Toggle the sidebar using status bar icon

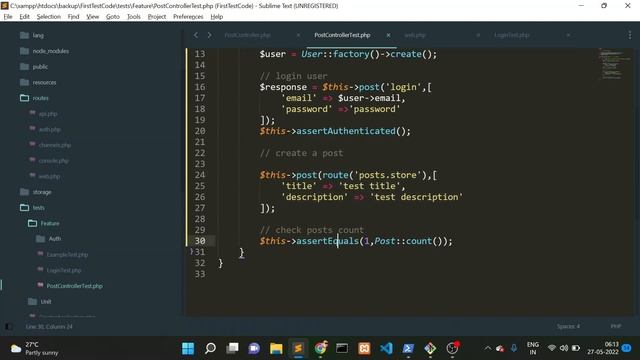(x=9, y=327)
